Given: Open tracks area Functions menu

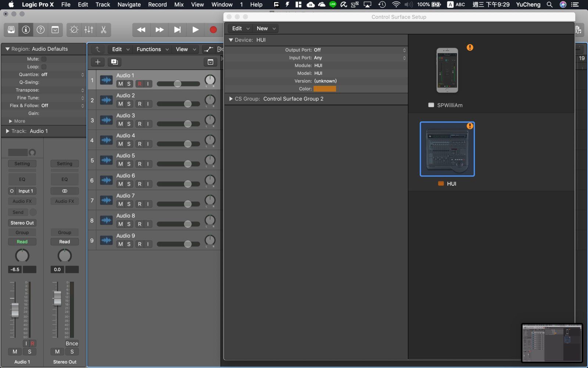Looking at the screenshot, I should 153,49.
